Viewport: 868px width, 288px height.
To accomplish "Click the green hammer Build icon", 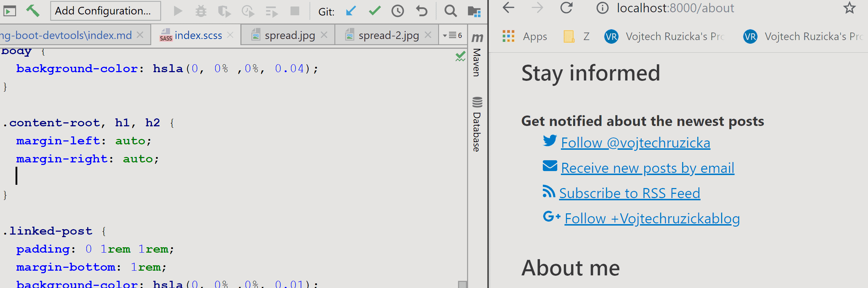I will pyautogui.click(x=33, y=11).
